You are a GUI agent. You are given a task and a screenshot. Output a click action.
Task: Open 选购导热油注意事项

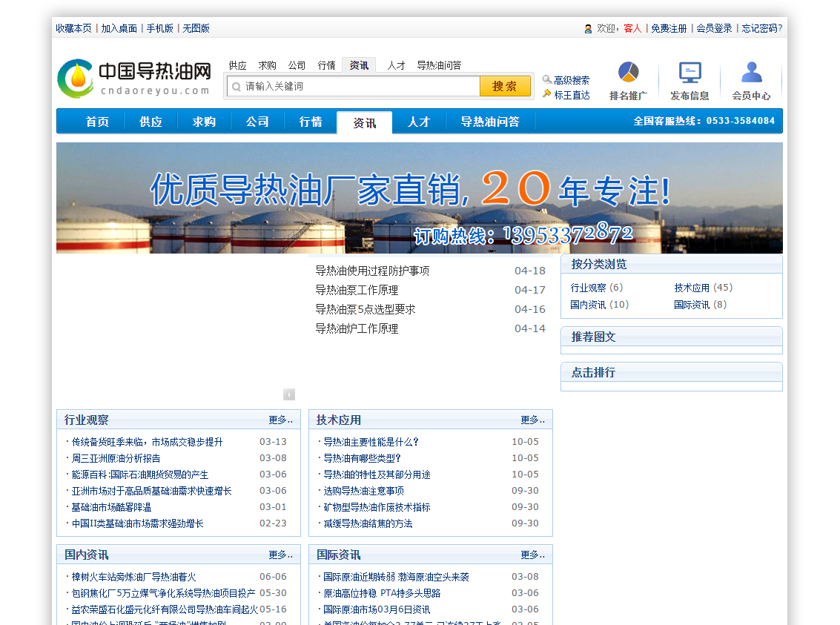[x=364, y=491]
